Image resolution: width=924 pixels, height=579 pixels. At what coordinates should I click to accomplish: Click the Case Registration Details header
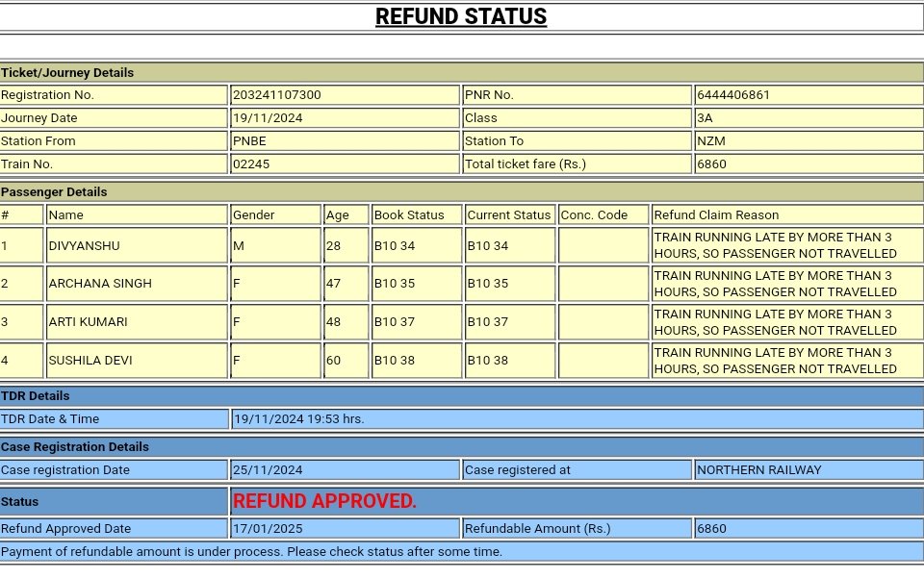[x=461, y=446]
